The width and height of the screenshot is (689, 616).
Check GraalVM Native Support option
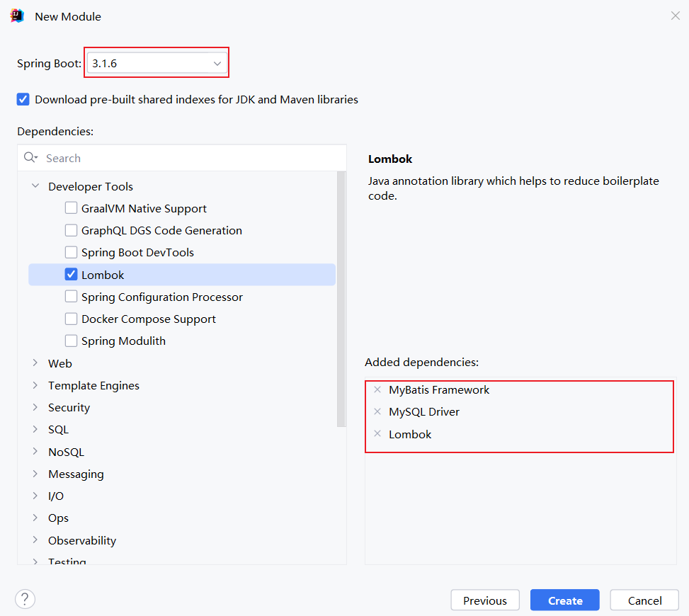(x=71, y=208)
